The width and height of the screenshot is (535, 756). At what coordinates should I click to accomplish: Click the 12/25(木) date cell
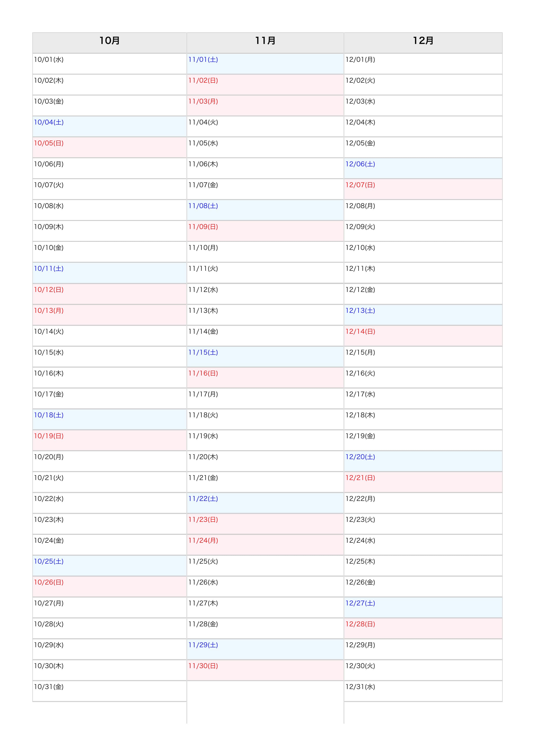pyautogui.click(x=423, y=565)
